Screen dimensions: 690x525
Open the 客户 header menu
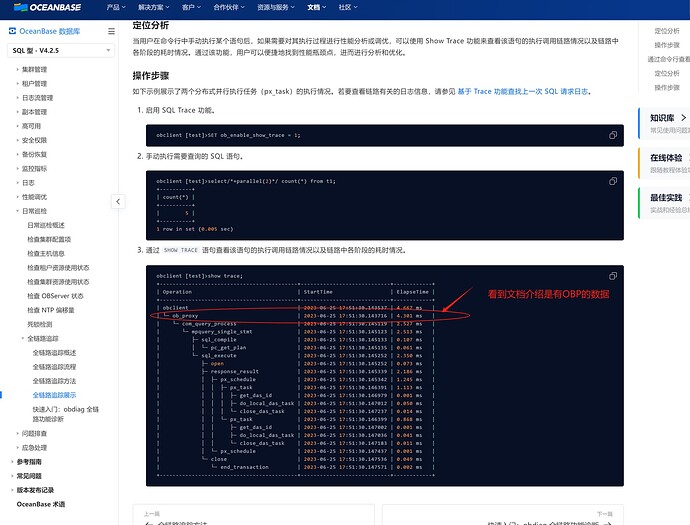pyautogui.click(x=191, y=7)
